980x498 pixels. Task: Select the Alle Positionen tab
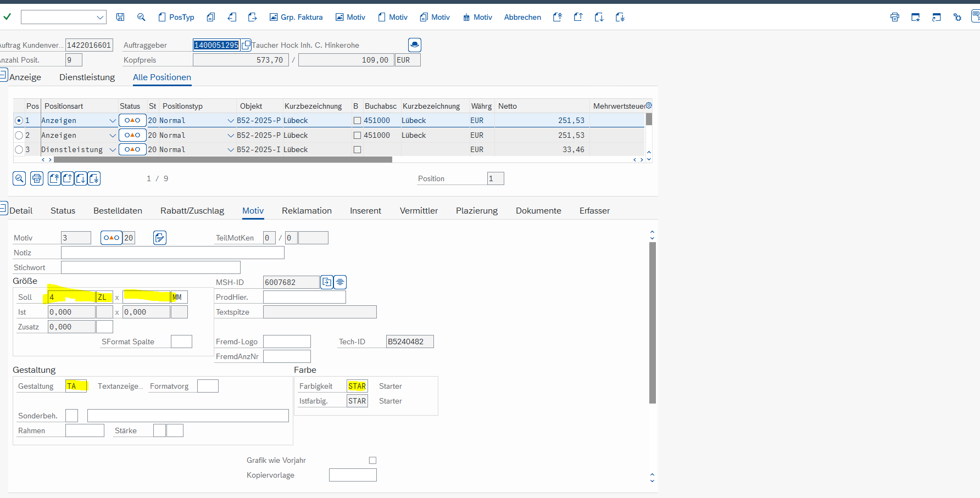(162, 77)
